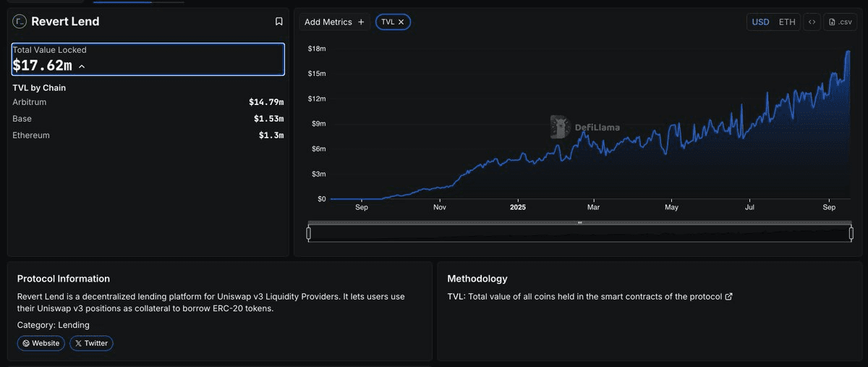Image resolution: width=868 pixels, height=367 pixels.
Task: Collapse the Total Value Locked chevron
Action: [x=82, y=67]
